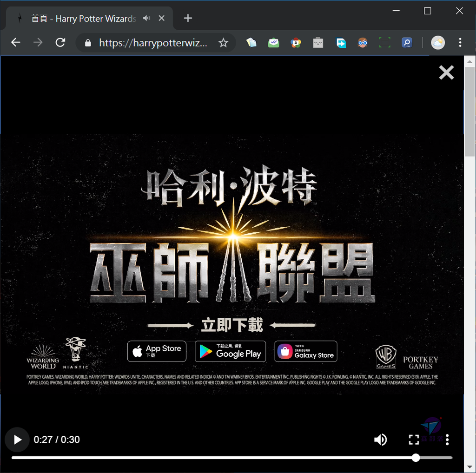Click the 0:27 / 0:30 time display
Screen dimensions: 476x473
[57, 440]
